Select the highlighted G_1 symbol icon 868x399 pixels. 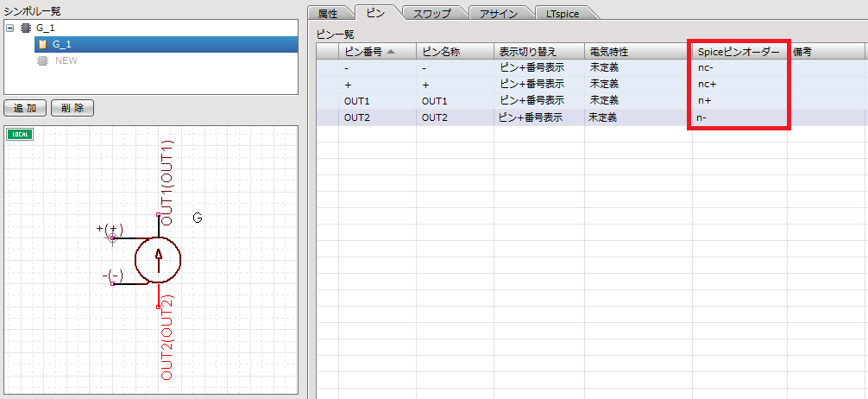(42, 44)
